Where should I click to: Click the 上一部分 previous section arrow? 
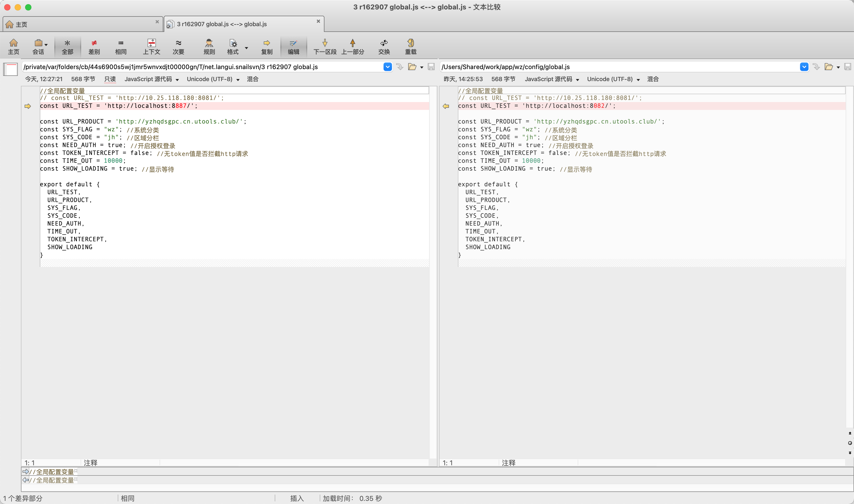[x=352, y=43]
